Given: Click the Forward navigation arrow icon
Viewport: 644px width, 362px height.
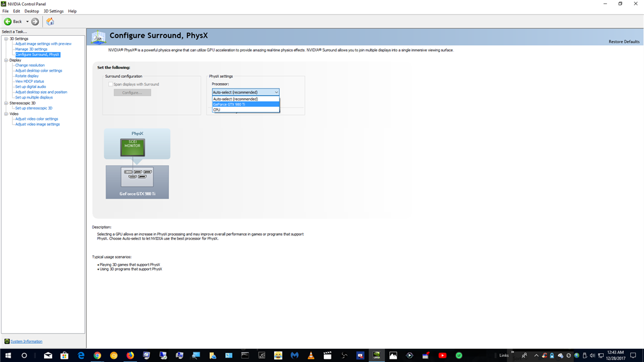Looking at the screenshot, I should coord(35,21).
